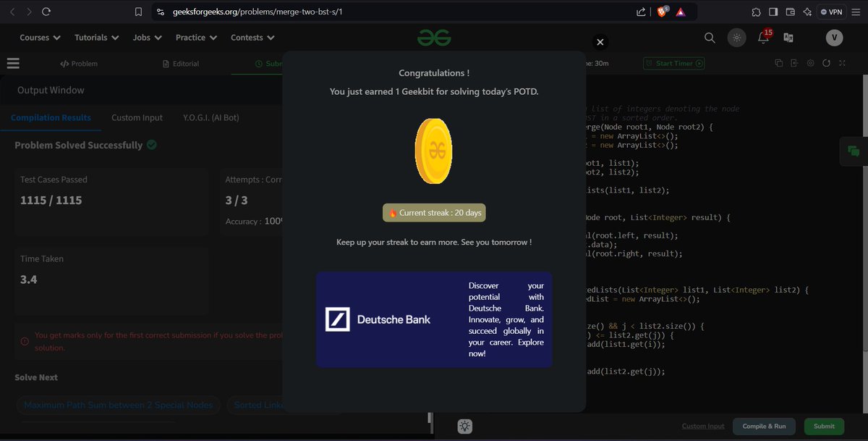The image size is (868, 441).
Task: Click the Start Timer button
Action: click(x=673, y=63)
